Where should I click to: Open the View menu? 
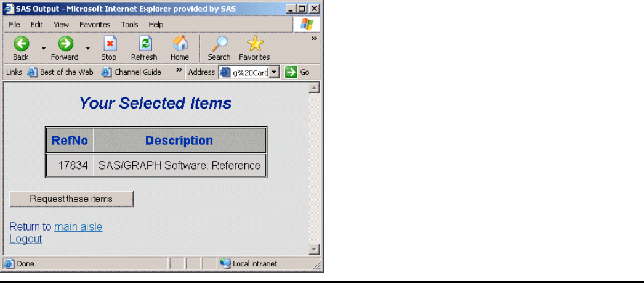coord(61,25)
